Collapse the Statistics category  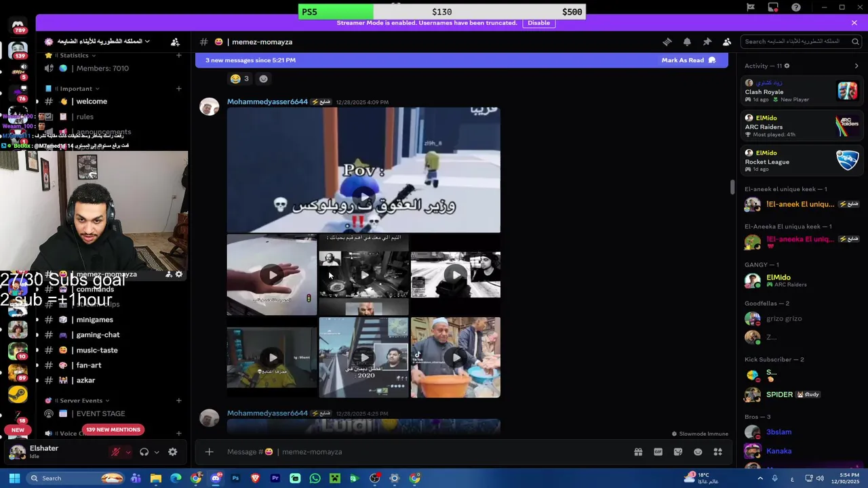click(x=75, y=56)
